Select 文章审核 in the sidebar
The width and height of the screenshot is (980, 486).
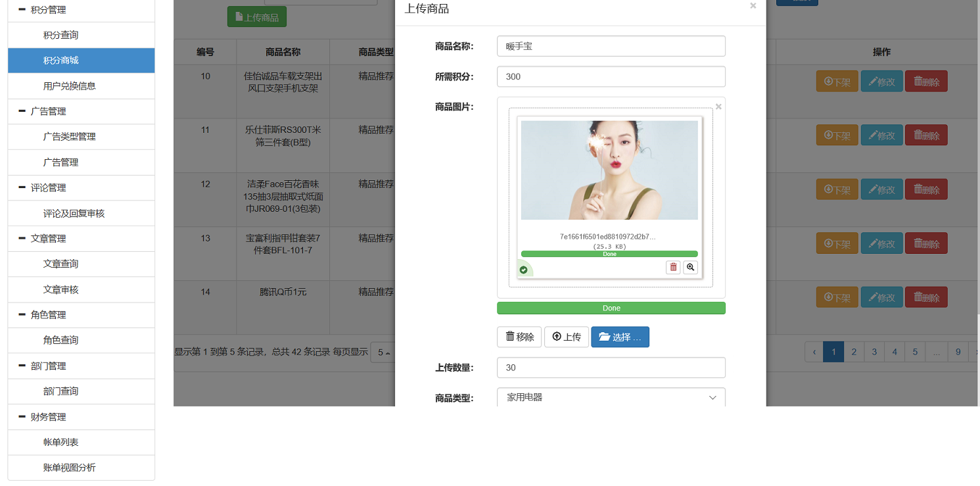[61, 289]
